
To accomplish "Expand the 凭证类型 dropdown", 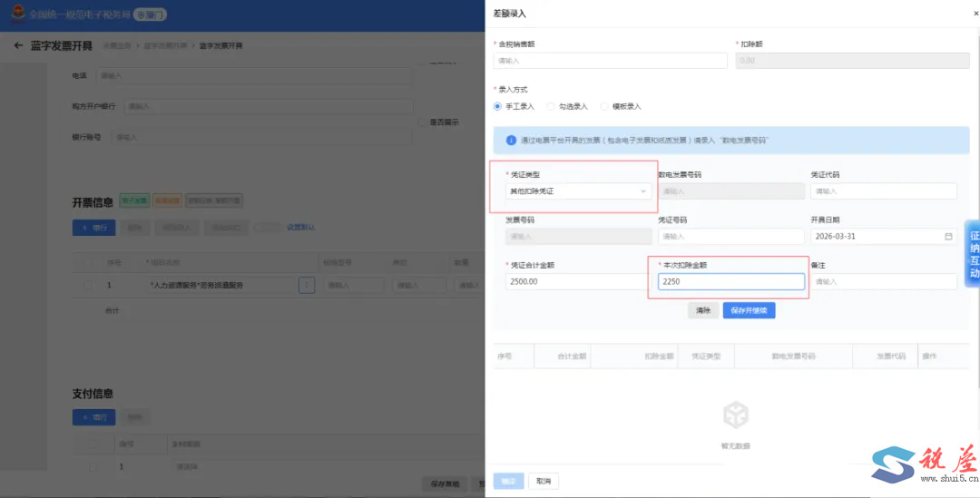I will tap(579, 191).
